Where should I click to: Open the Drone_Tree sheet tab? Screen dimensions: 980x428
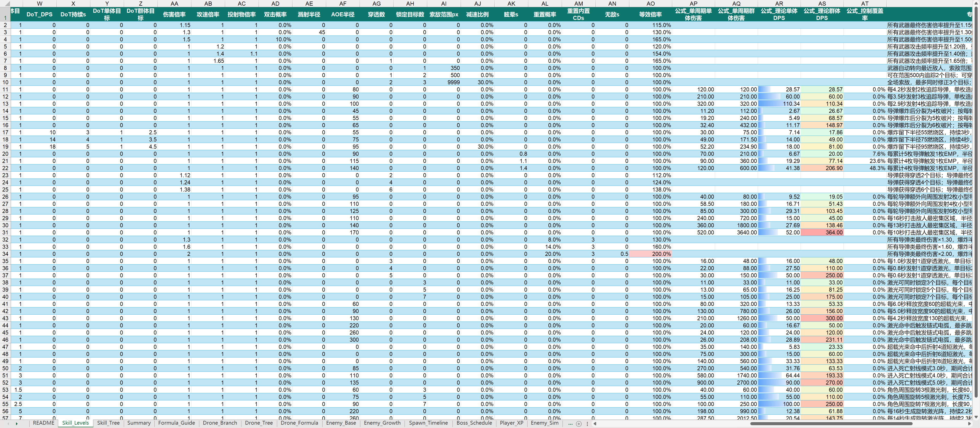point(259,423)
